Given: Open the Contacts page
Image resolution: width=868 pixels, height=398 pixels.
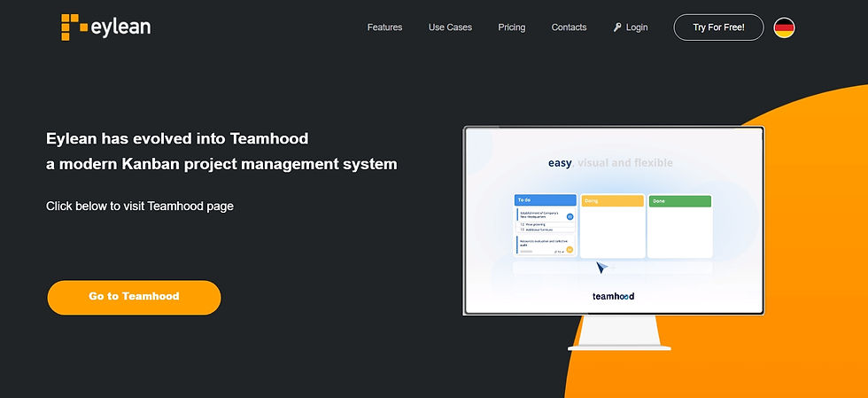Looking at the screenshot, I should [x=569, y=27].
